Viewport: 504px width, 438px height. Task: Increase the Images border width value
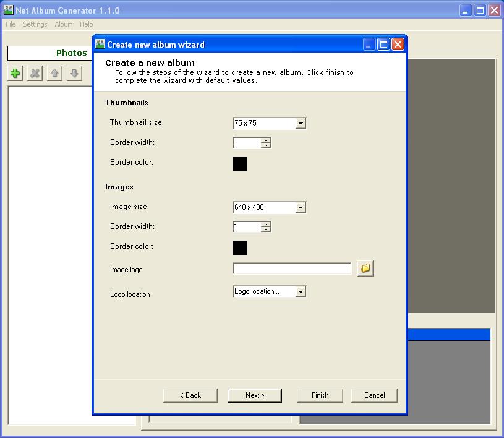[x=266, y=225]
